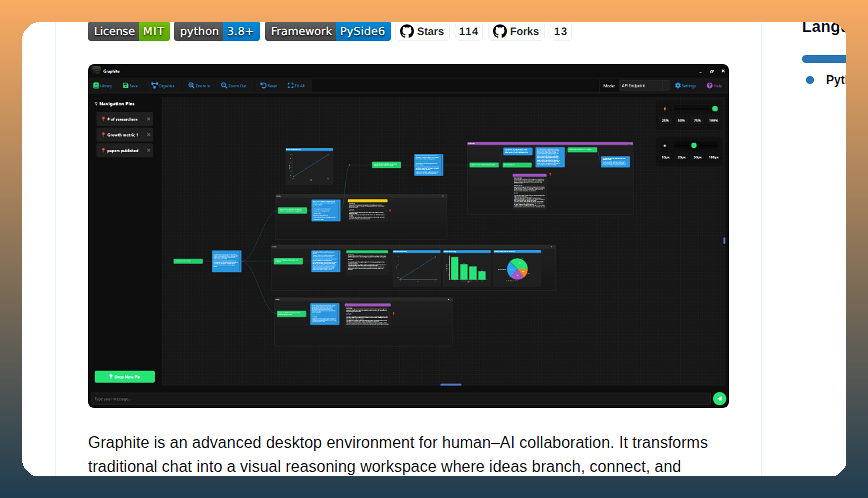Open the Forks count 13
This screenshot has height=498, width=868.
[x=560, y=32]
